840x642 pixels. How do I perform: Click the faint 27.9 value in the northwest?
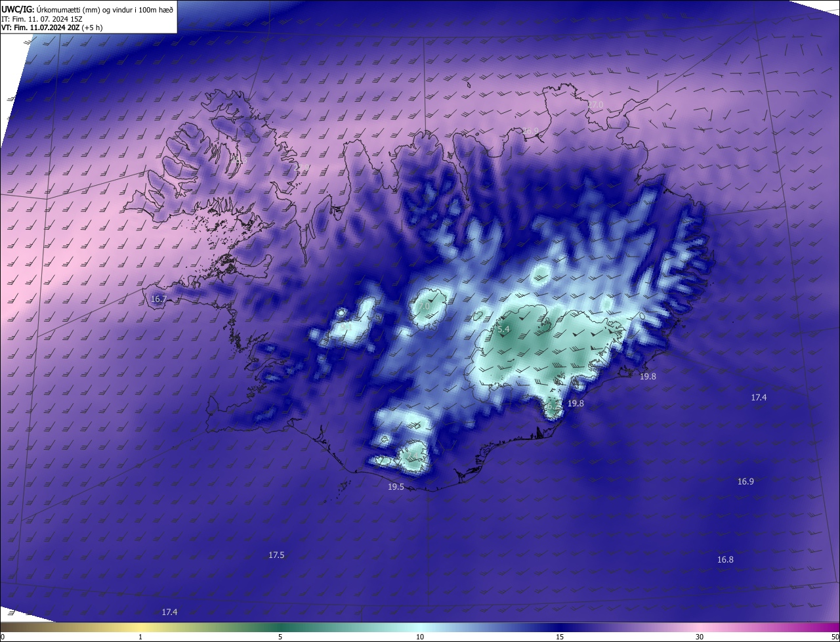point(302,168)
